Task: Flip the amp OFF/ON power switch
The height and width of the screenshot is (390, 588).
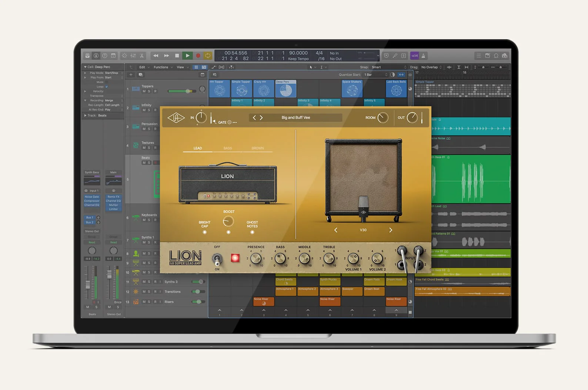Action: [x=217, y=259]
